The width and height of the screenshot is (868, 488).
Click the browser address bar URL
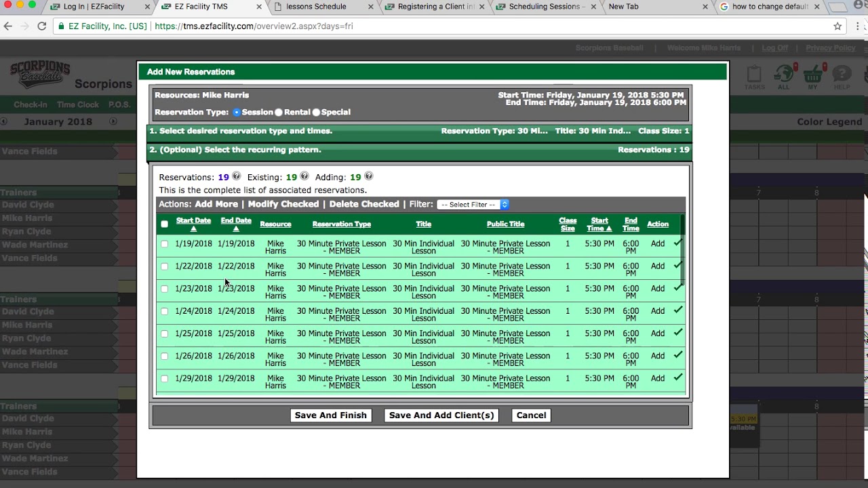[x=254, y=26]
